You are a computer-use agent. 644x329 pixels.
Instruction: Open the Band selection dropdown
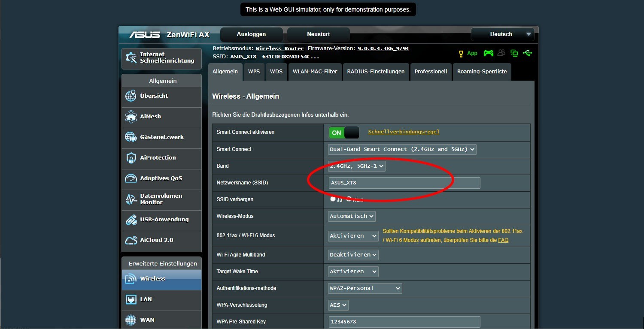(x=357, y=166)
